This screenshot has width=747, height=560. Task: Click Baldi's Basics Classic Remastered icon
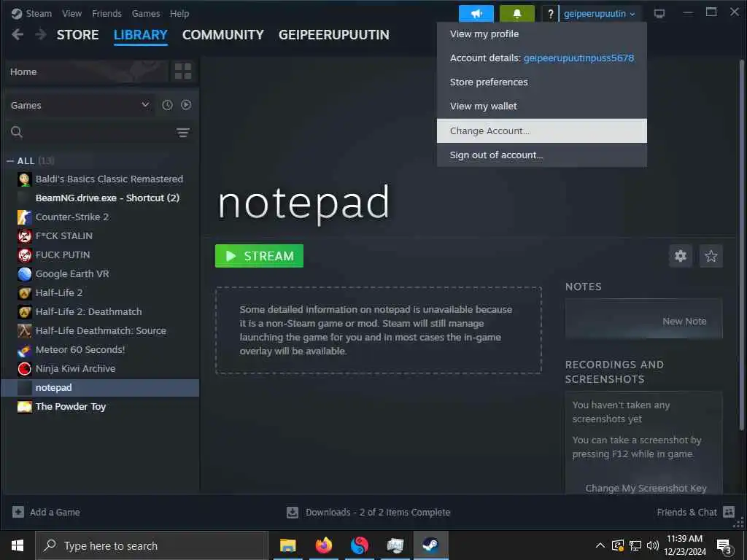[x=24, y=179]
